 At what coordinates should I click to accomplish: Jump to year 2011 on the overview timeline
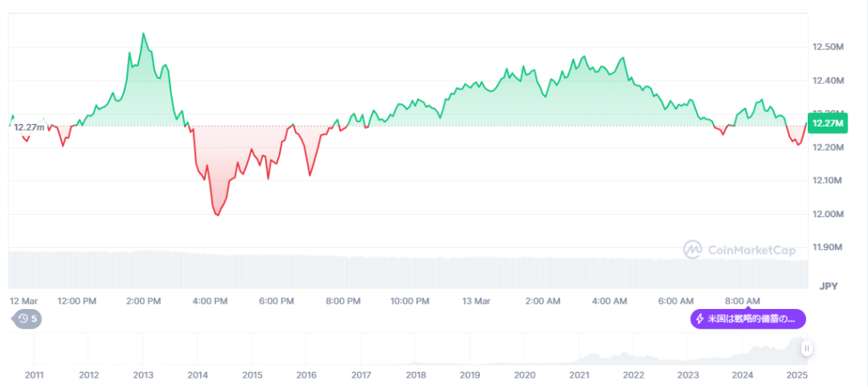(35, 374)
